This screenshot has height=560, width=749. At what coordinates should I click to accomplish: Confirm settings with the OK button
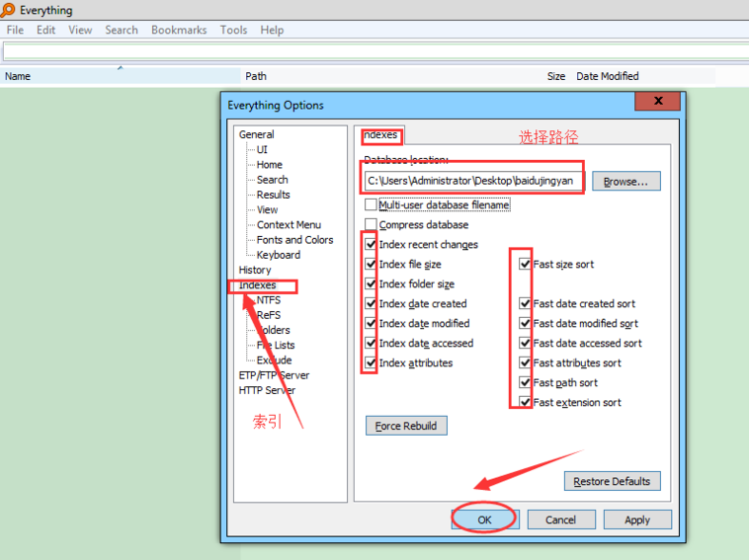coord(484,520)
